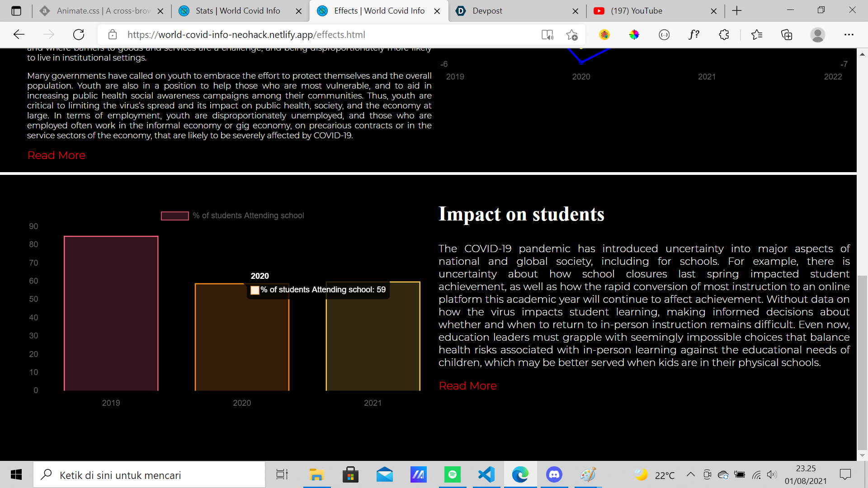
Task: Click the browser address bar URL
Action: coord(246,34)
